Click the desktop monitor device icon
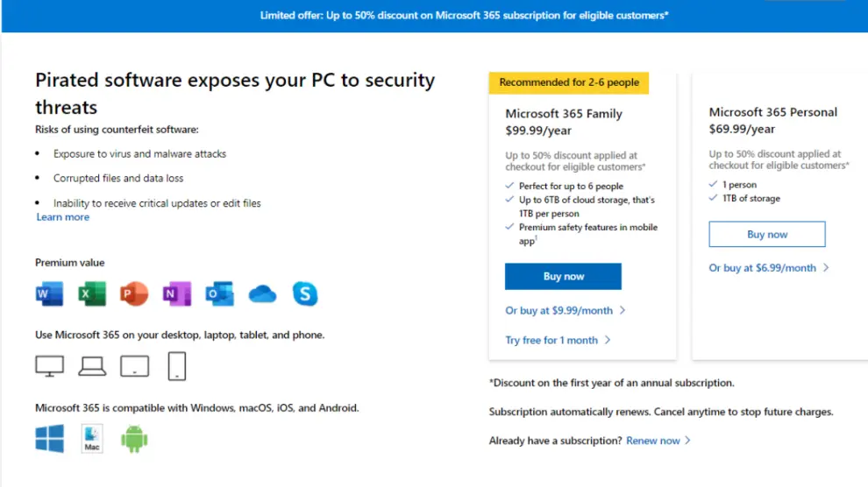Screen dimensions: 868x487 point(50,366)
